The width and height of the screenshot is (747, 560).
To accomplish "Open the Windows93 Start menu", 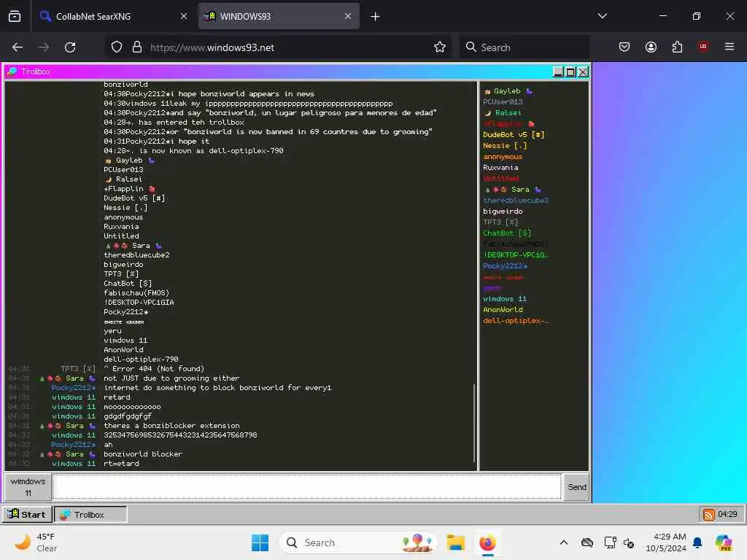I will coord(27,514).
